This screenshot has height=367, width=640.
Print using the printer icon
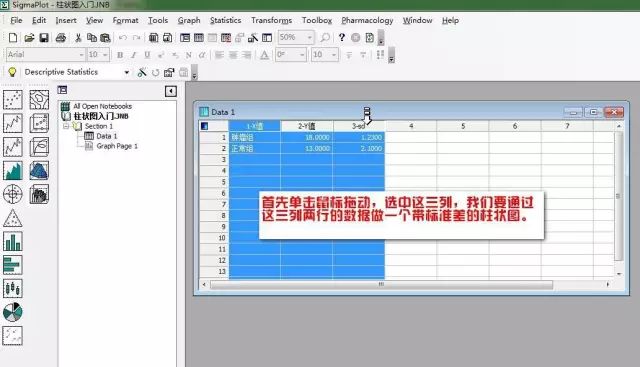tap(61, 38)
